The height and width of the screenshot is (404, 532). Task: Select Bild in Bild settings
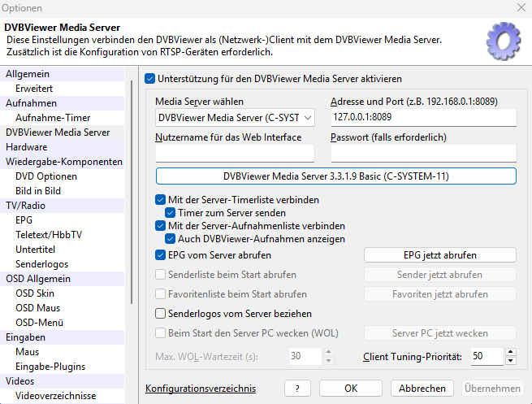pos(62,191)
